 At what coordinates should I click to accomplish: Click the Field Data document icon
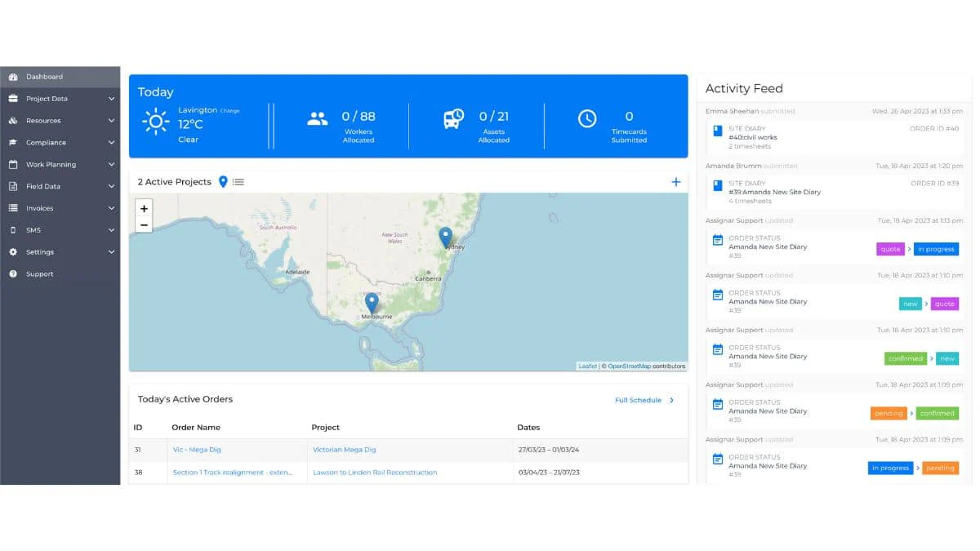pyautogui.click(x=13, y=186)
